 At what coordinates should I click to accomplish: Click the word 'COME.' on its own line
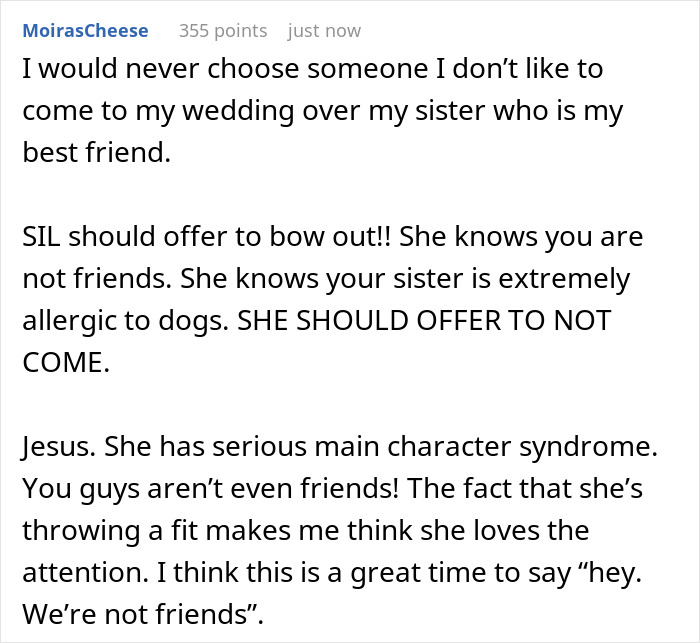64,363
